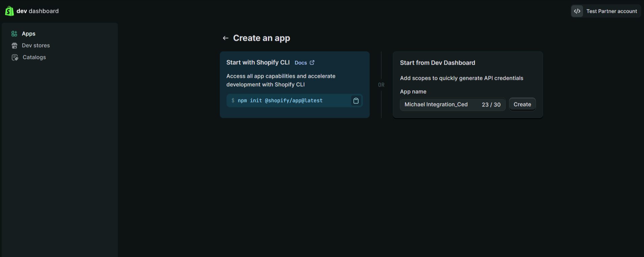The height and width of the screenshot is (257, 644).
Task: Click the dev dashboard title text
Action: pyautogui.click(x=37, y=11)
